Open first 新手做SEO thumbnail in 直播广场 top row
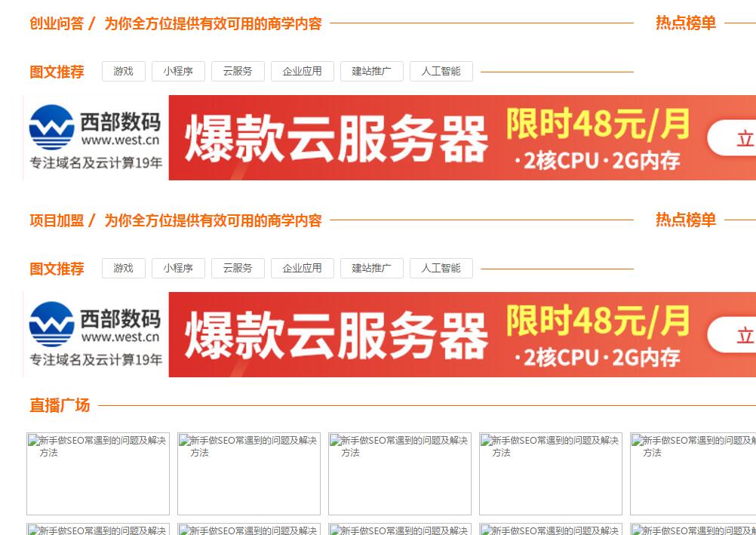This screenshot has width=756, height=535. pyautogui.click(x=98, y=474)
